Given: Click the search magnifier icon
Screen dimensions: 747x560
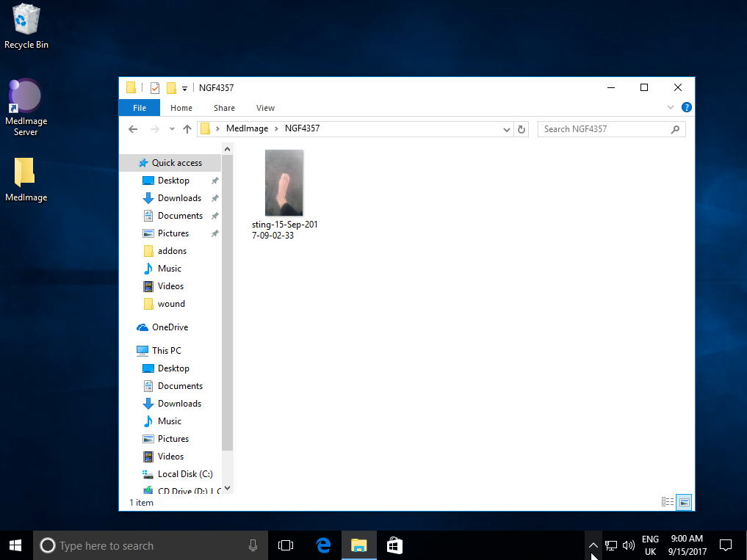Looking at the screenshot, I should tap(675, 129).
